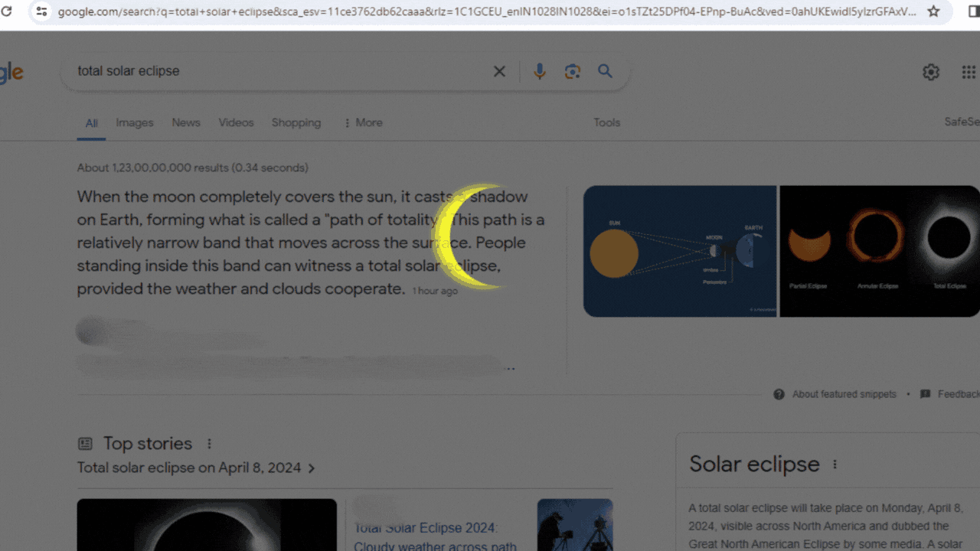Clear search text with the X icon
The image size is (980, 551).
(499, 71)
